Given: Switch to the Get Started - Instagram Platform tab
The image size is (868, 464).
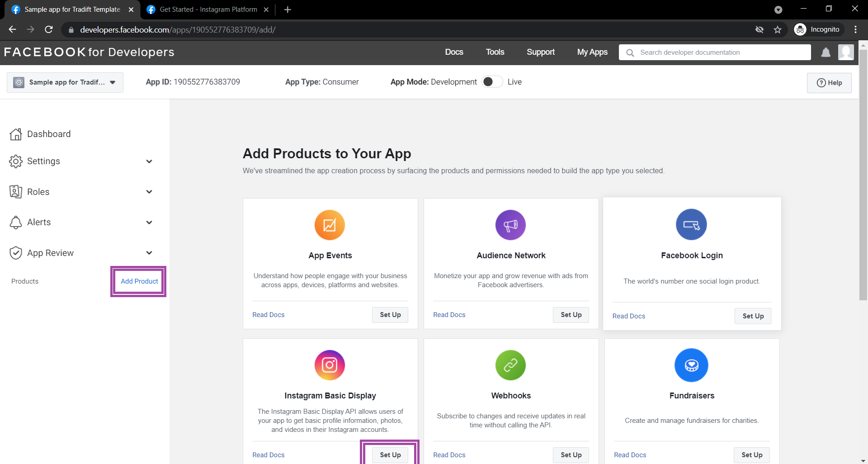Looking at the screenshot, I should click(x=208, y=9).
